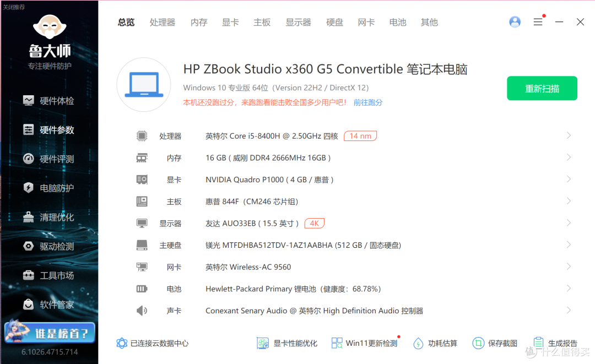595x364 pixels.
Task: Click the NVIDIA Quadro P1000 text
Action: [x=269, y=180]
